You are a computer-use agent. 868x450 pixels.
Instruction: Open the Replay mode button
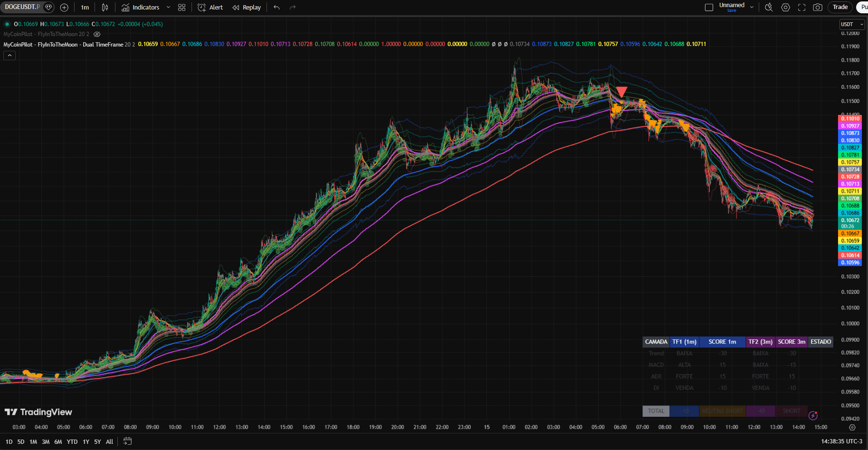[247, 8]
